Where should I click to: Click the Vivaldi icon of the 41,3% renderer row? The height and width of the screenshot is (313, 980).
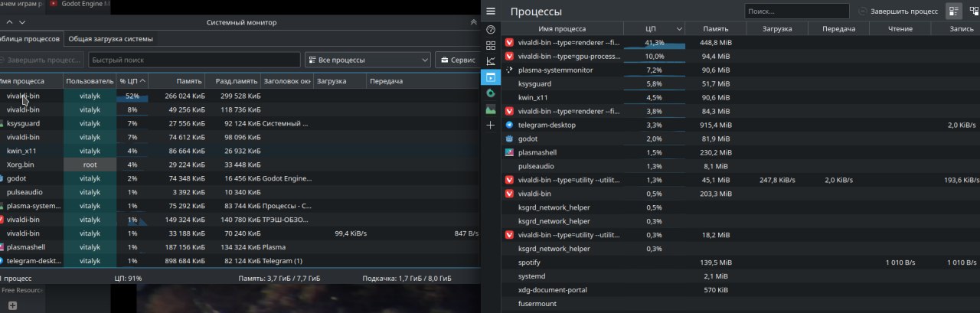509,42
